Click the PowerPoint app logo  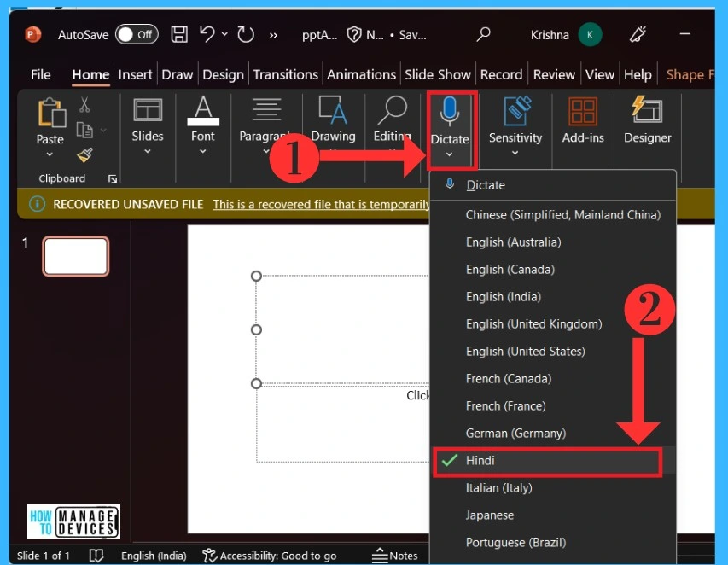coord(33,34)
